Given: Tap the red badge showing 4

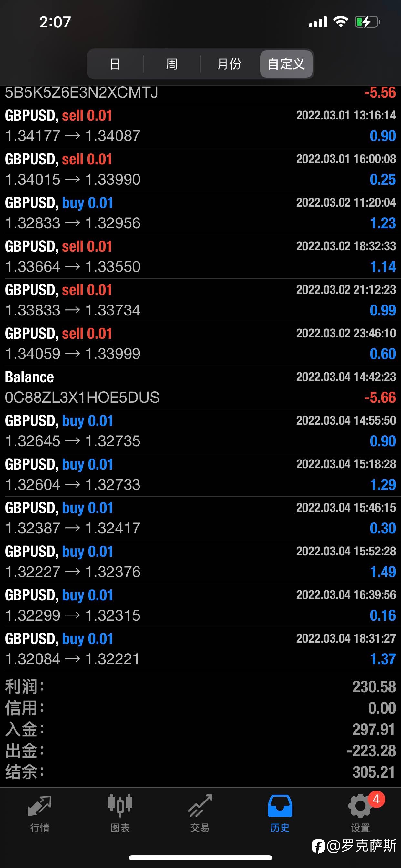Looking at the screenshot, I should click(376, 799).
